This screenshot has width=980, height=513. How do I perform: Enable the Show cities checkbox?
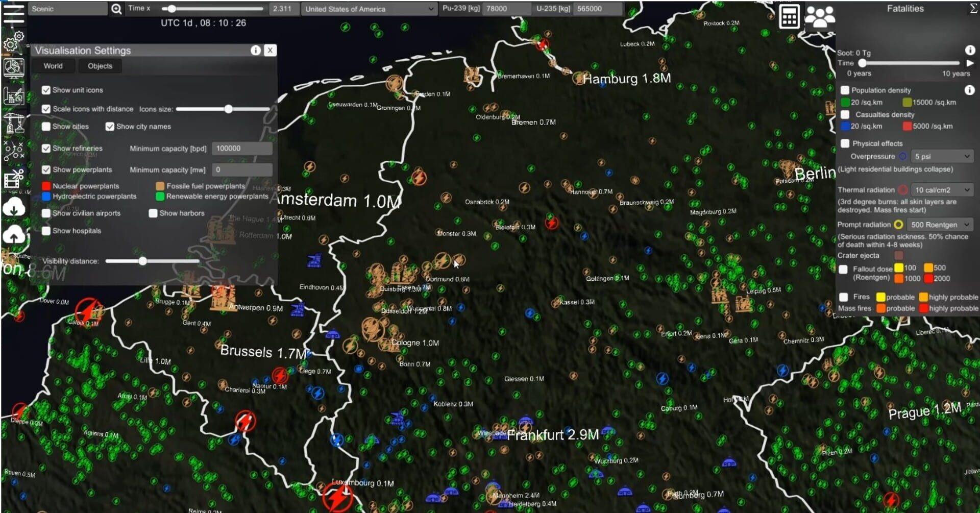point(46,127)
